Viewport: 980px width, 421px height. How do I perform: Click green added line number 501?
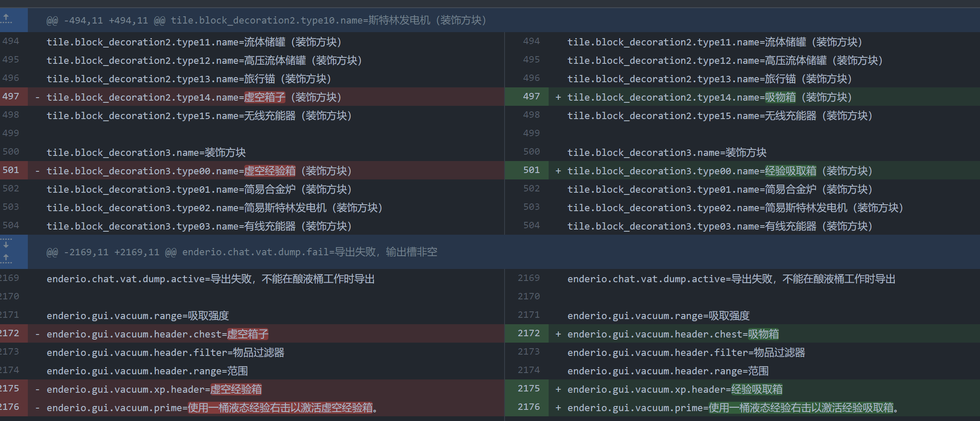coord(531,170)
